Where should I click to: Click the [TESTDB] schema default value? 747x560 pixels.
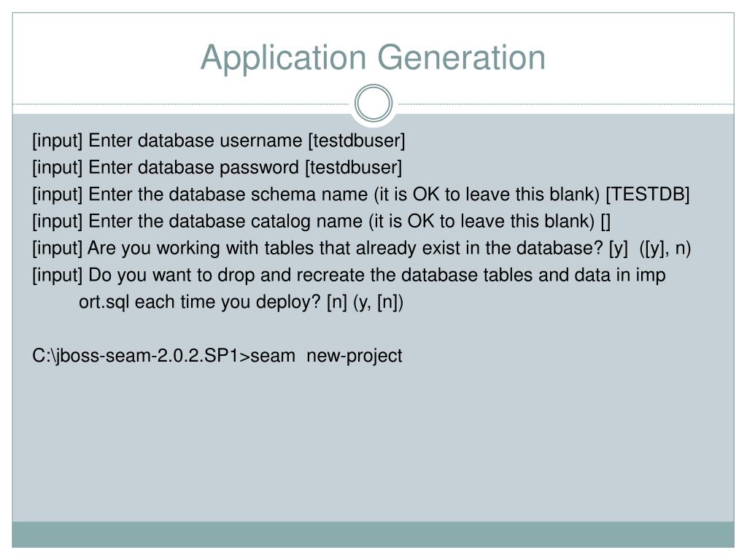tap(648, 194)
